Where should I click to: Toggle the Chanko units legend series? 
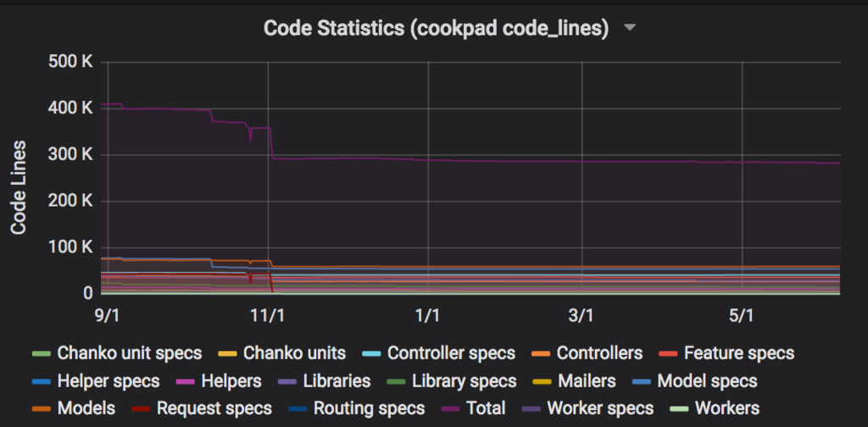click(294, 353)
